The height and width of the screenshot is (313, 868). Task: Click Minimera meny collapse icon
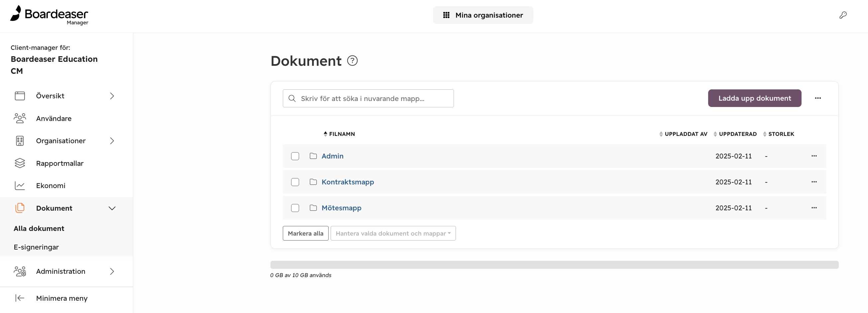tap(20, 298)
